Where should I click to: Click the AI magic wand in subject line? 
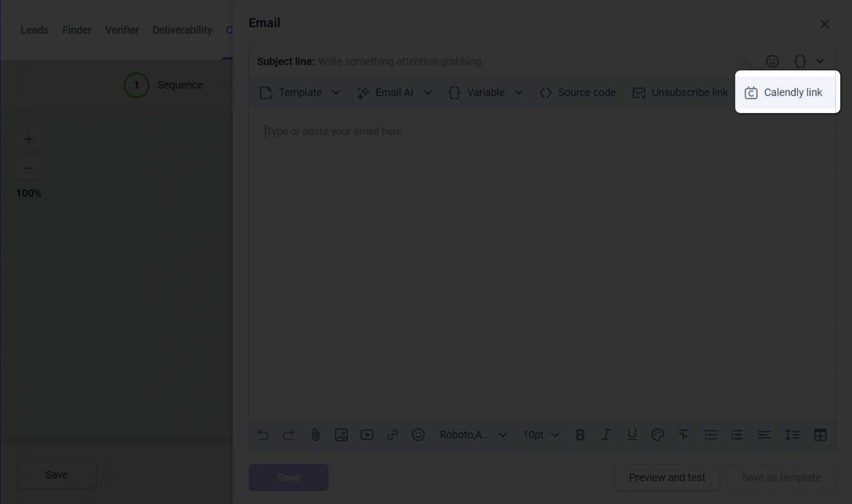pos(745,61)
